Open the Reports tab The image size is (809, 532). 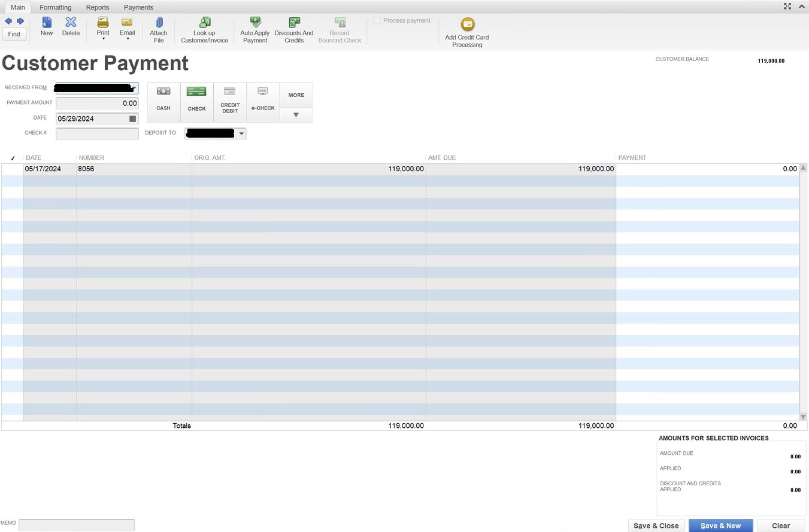[98, 7]
